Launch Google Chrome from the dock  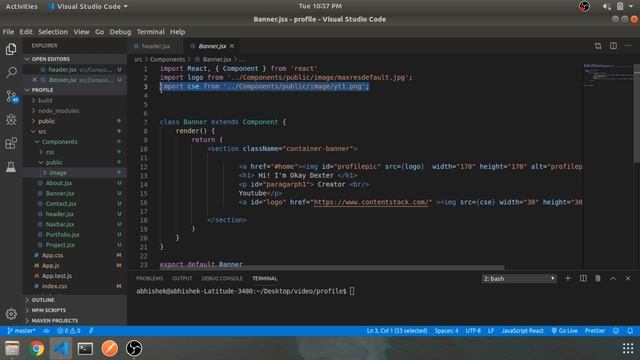pos(37,349)
